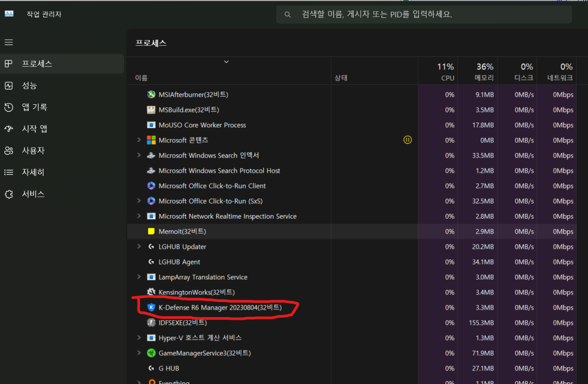Select Microsoft Windows Search Protocol Host name
Viewport: 588px width, 384px height.
tap(220, 171)
